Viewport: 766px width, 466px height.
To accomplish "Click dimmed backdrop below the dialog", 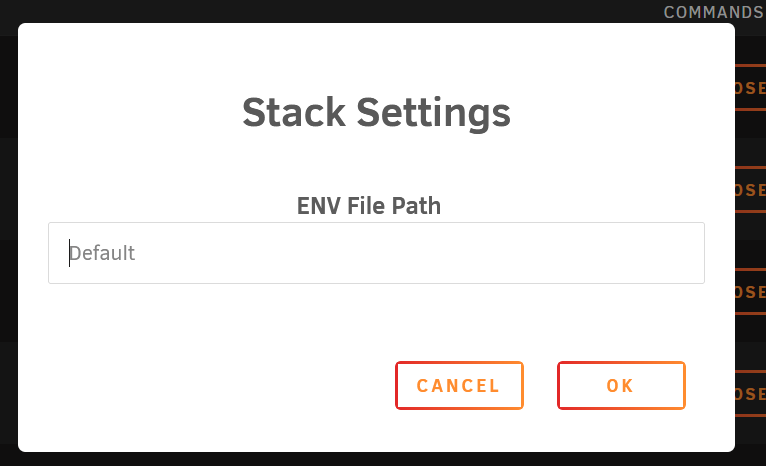I will pyautogui.click(x=376, y=459).
